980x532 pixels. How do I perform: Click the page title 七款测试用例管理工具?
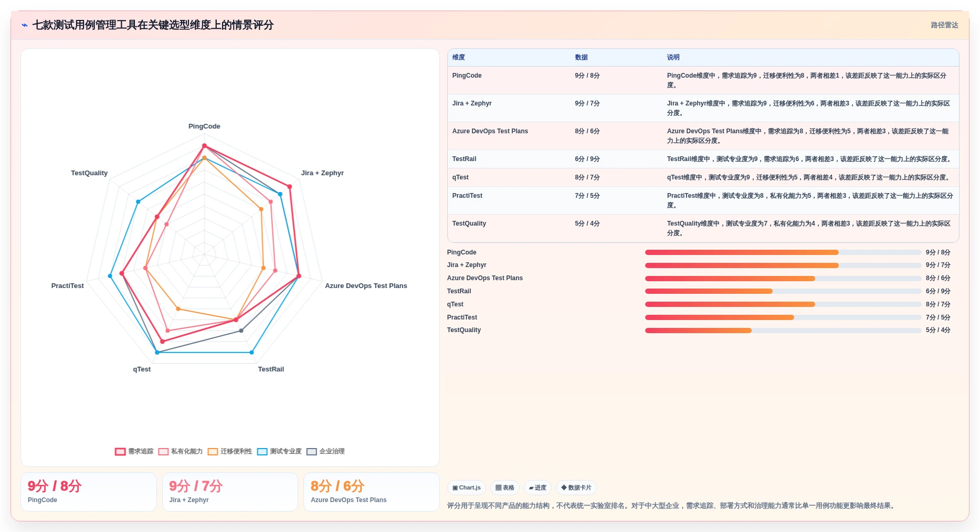point(153,25)
